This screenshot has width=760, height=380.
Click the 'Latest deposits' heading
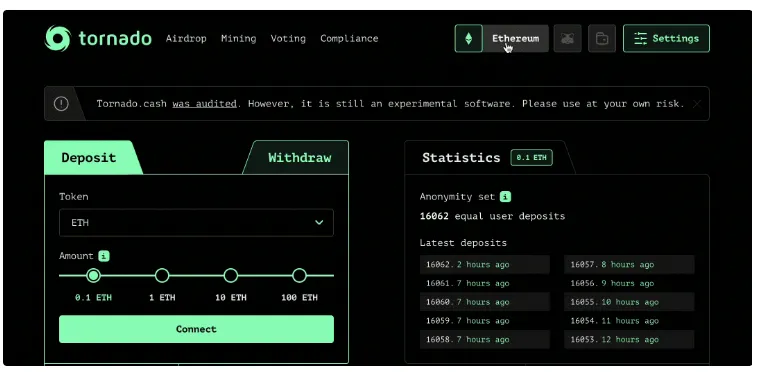[463, 243]
